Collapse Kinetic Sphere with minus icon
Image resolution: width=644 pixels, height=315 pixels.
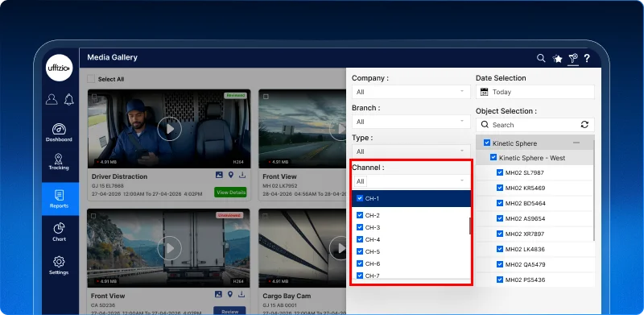(576, 143)
